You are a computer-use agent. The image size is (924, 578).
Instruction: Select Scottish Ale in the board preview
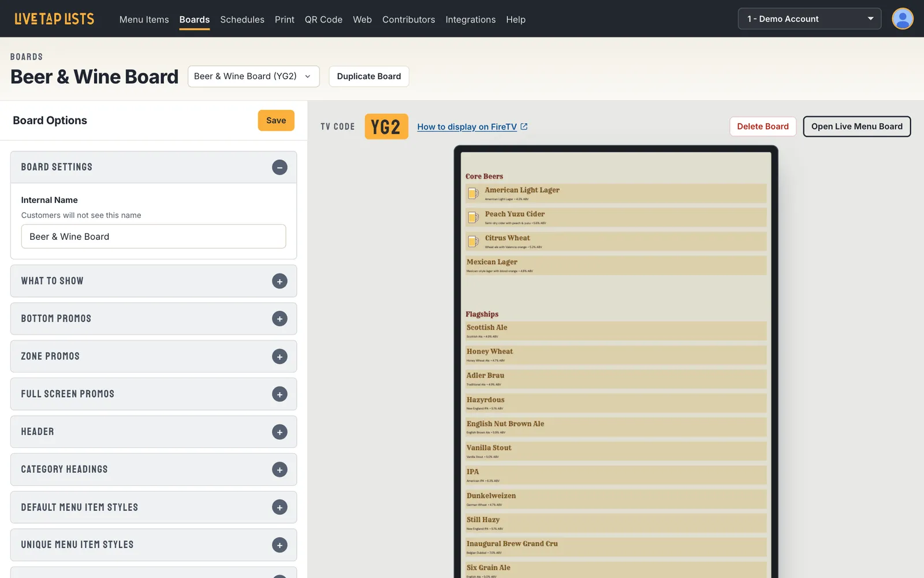(x=616, y=331)
